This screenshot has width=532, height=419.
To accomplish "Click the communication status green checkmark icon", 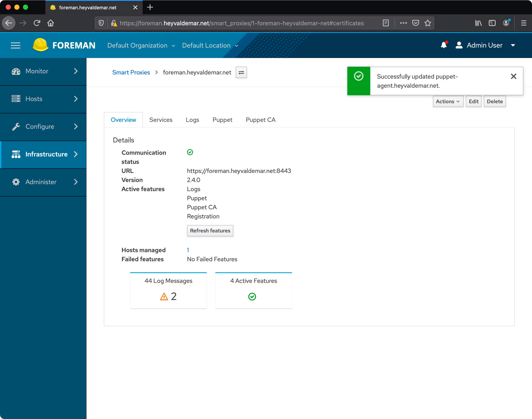I will click(x=190, y=153).
